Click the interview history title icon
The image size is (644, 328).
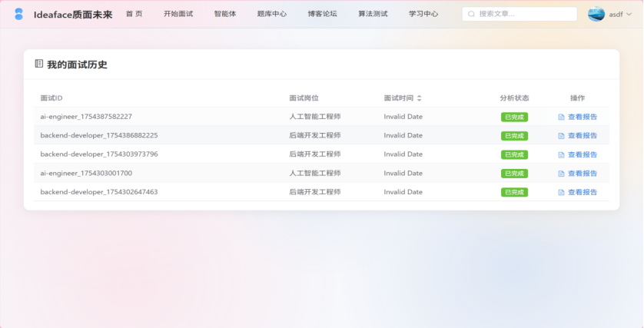[x=39, y=65]
